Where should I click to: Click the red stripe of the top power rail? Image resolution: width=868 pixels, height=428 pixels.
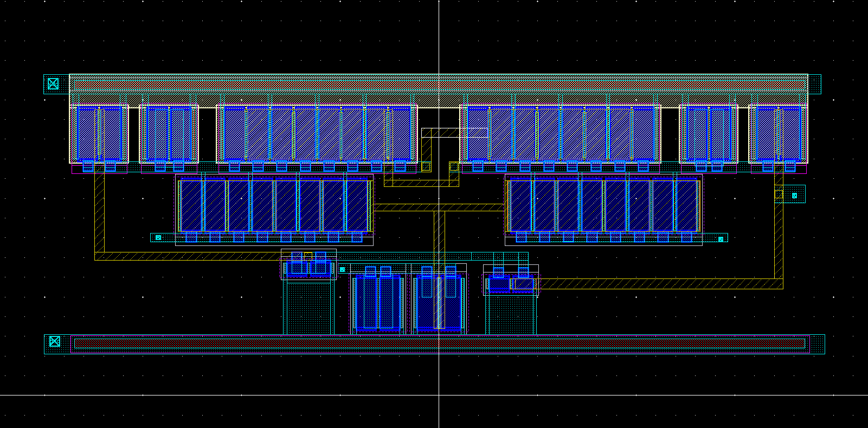pos(439,86)
